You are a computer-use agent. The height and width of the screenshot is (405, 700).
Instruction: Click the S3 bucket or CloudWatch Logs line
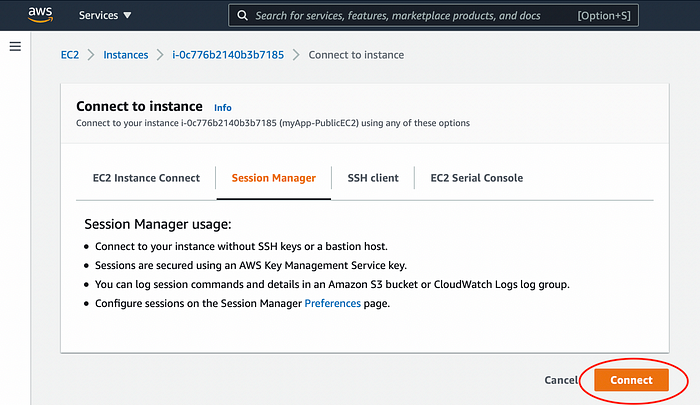[332, 284]
